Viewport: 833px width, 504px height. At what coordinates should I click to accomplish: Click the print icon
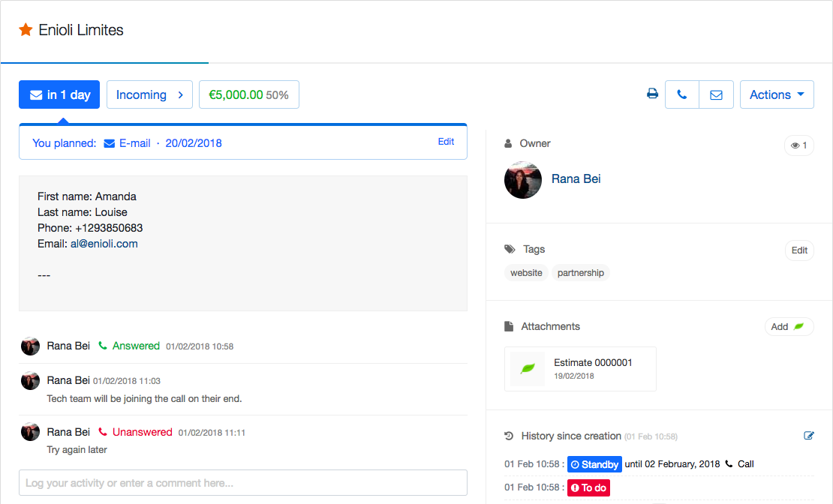coord(652,94)
